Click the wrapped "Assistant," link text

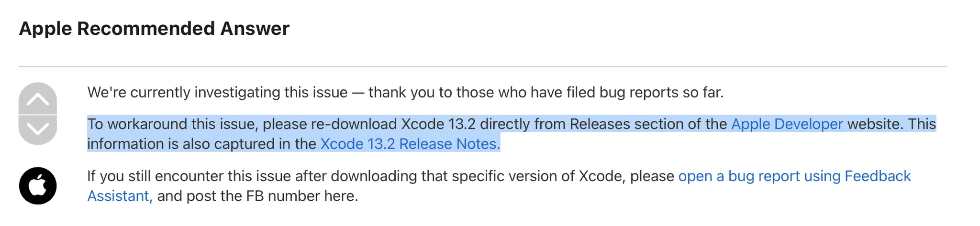[120, 196]
